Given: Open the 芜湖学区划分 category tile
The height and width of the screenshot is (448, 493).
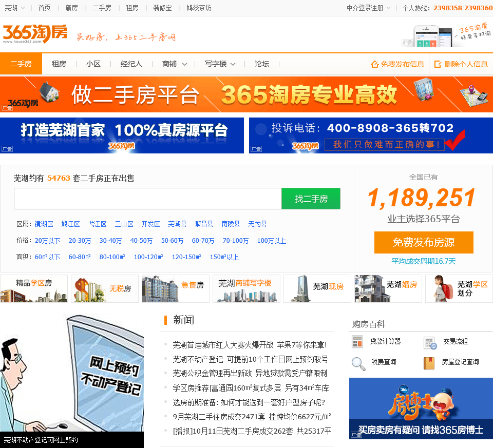Looking at the screenshot, I should [459, 288].
